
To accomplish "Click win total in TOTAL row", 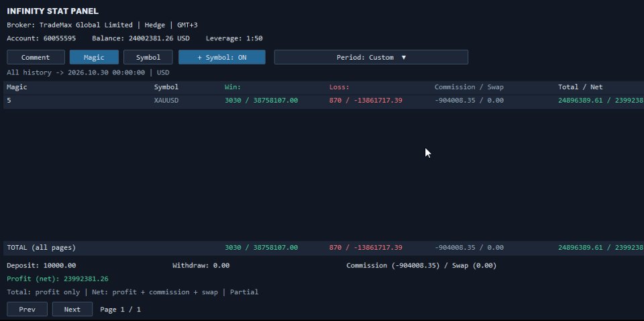I will 261,248.
